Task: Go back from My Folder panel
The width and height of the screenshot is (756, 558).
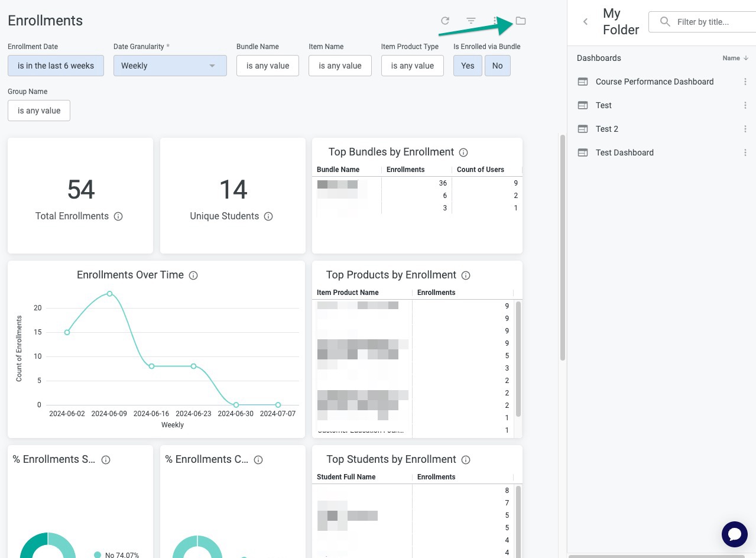Action: tap(585, 22)
